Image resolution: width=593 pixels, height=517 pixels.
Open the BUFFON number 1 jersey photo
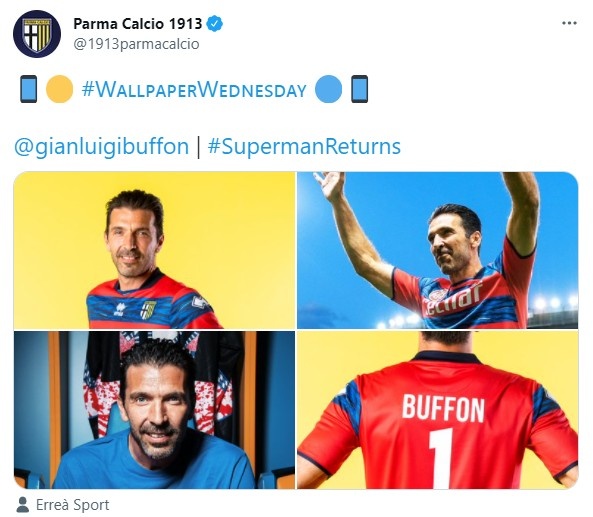(x=438, y=410)
